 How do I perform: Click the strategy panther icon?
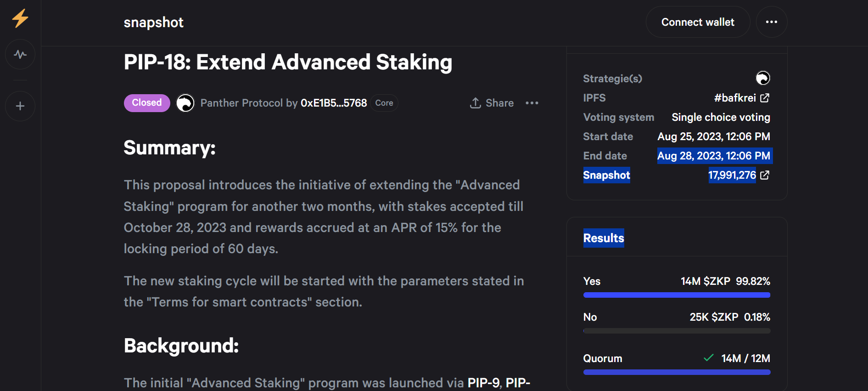pos(763,78)
